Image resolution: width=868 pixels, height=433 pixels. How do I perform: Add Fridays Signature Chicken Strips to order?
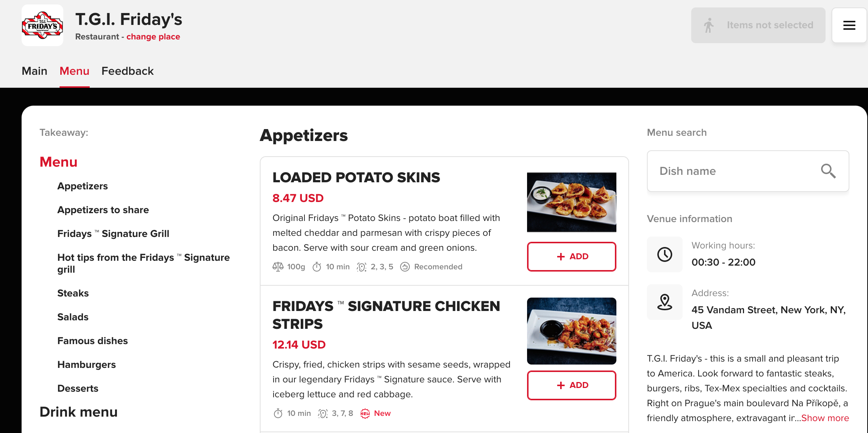[x=571, y=385]
